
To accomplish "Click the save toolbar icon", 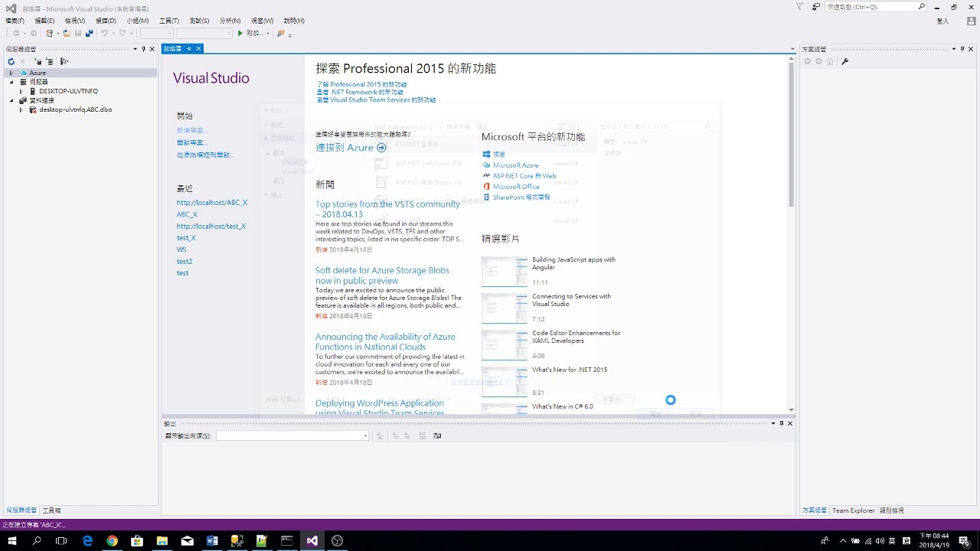I will [78, 33].
